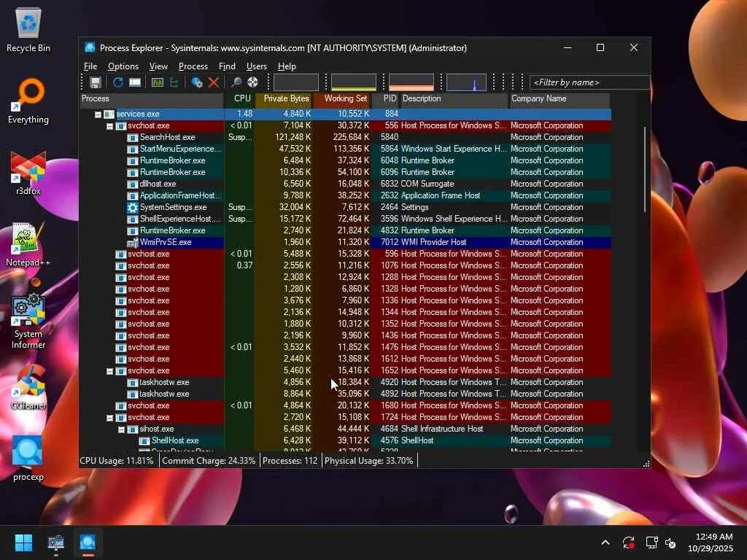
Task: Click the crosshair Find Window's Process icon
Action: [253, 82]
